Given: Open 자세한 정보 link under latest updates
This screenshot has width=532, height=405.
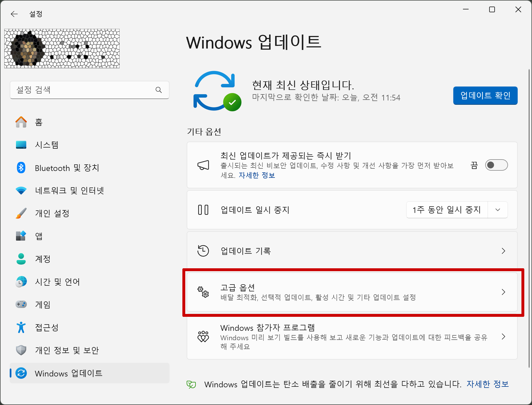Looking at the screenshot, I should pyautogui.click(x=257, y=175).
